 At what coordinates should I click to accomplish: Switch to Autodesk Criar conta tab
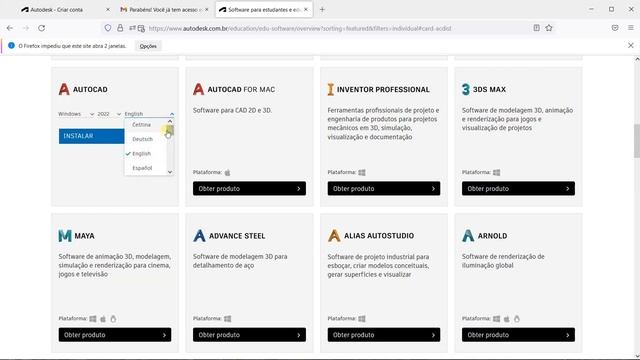[x=61, y=9]
